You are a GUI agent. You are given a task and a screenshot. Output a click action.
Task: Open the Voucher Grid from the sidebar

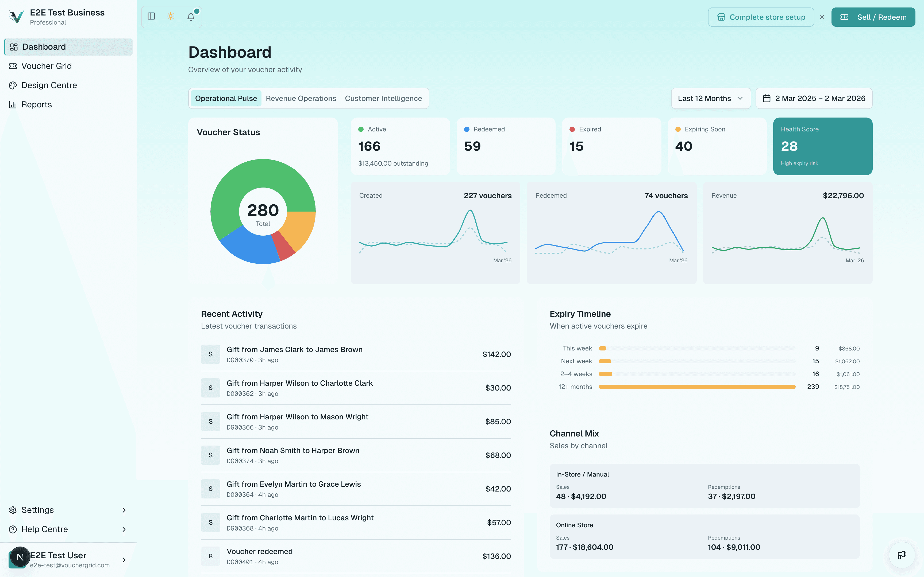(x=46, y=66)
